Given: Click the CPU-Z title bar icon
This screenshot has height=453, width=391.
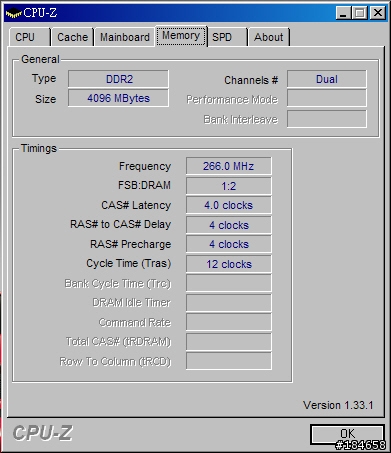Looking at the screenshot, I should point(13,13).
